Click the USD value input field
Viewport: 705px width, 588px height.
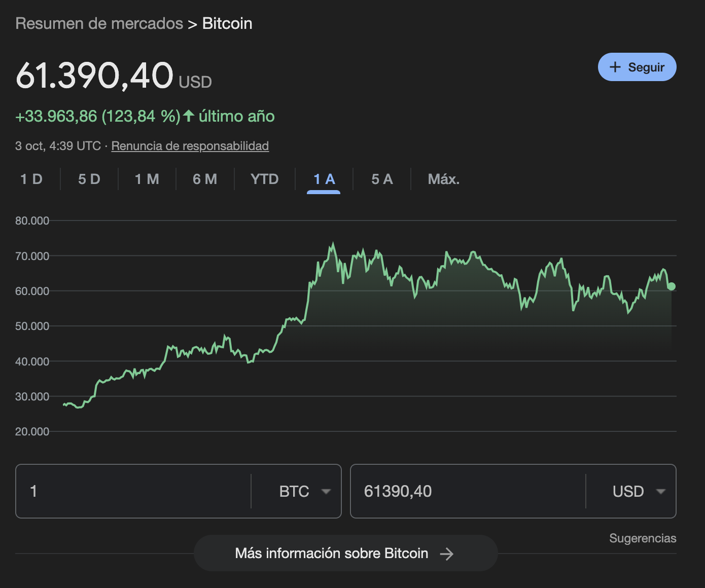coord(468,491)
